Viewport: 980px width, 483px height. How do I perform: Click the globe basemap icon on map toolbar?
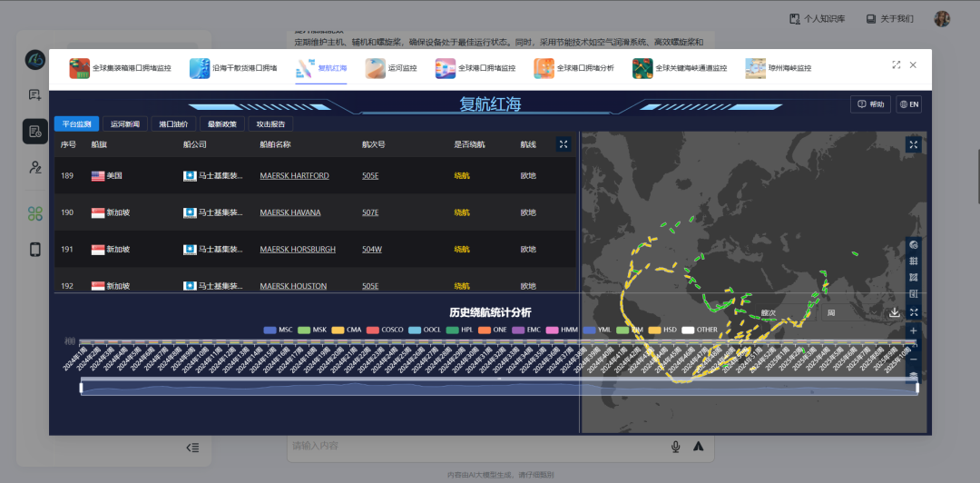(x=913, y=244)
